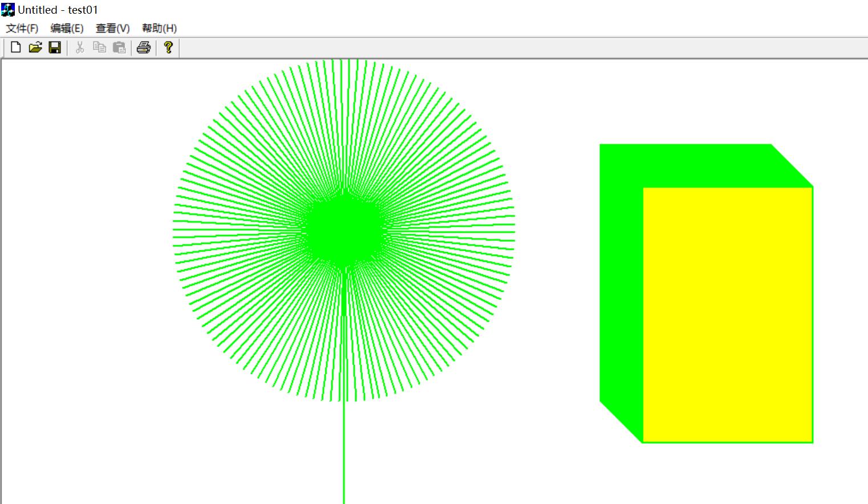Pick the yellow front face of the box

coord(728,315)
